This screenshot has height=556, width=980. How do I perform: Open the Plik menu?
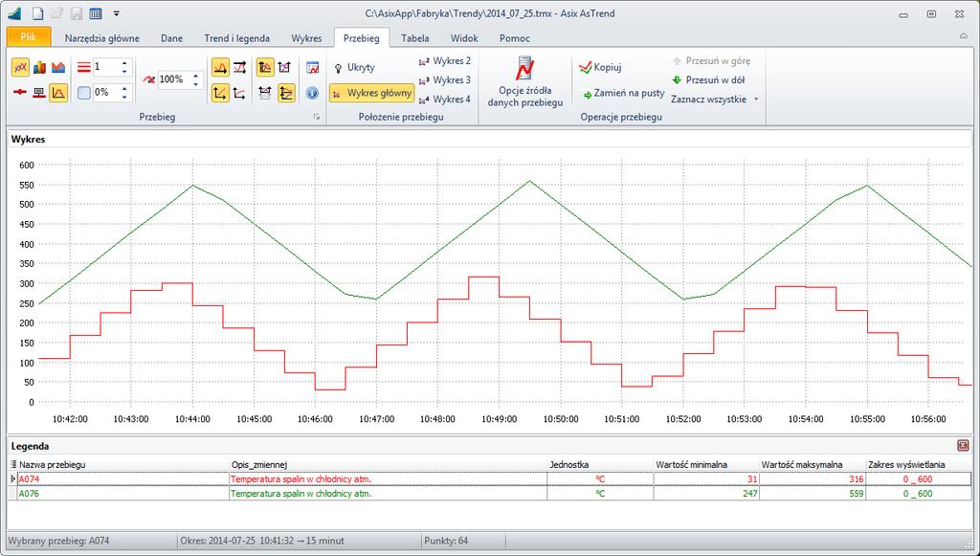[x=29, y=37]
